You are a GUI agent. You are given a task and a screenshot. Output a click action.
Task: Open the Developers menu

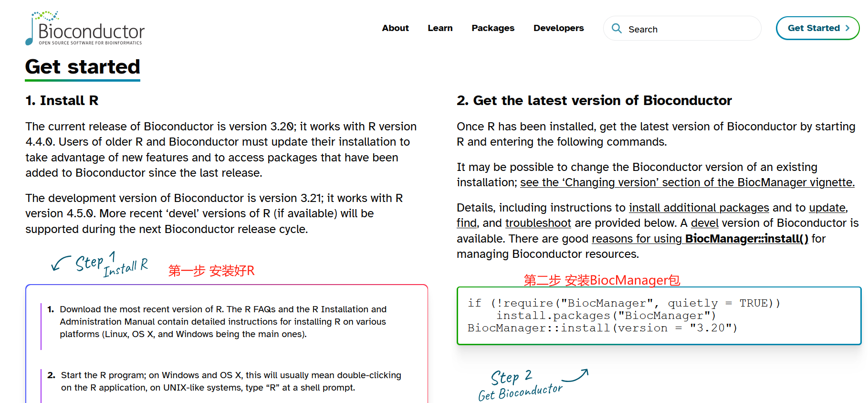pos(558,28)
